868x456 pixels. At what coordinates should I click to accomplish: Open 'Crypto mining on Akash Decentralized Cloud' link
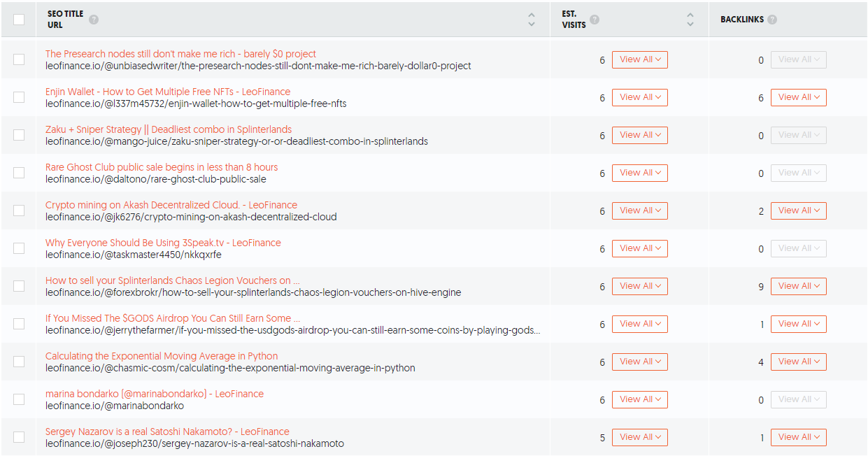point(171,205)
